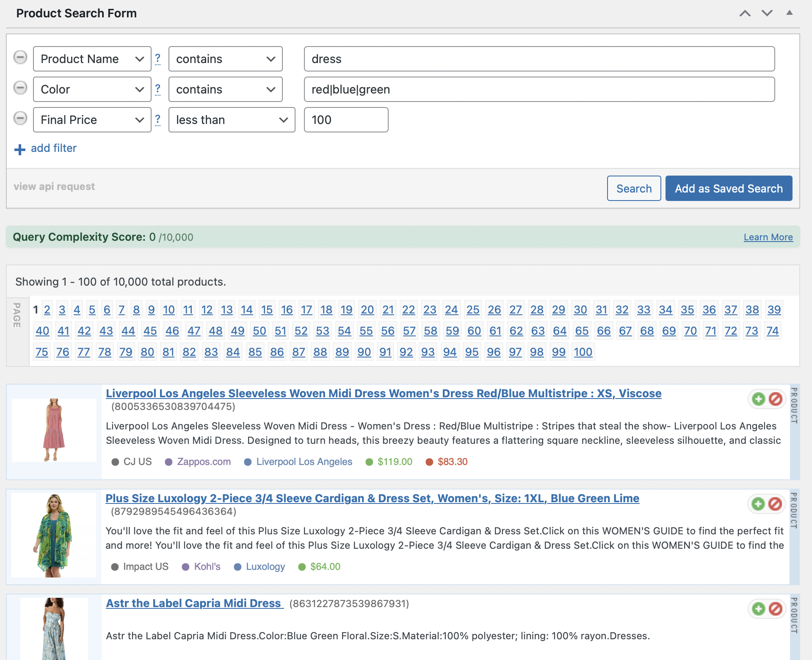The height and width of the screenshot is (660, 812).
Task: Open help for Color field
Action: coord(157,89)
